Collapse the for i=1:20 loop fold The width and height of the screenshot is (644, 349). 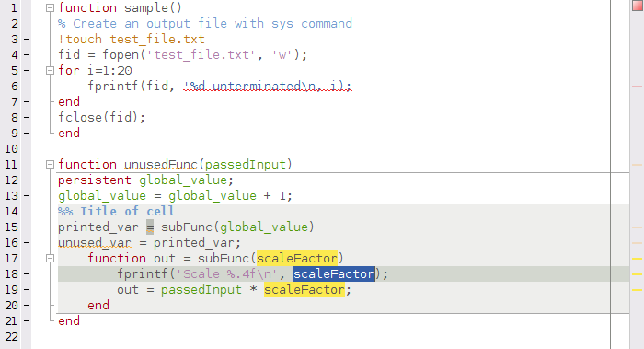50,70
